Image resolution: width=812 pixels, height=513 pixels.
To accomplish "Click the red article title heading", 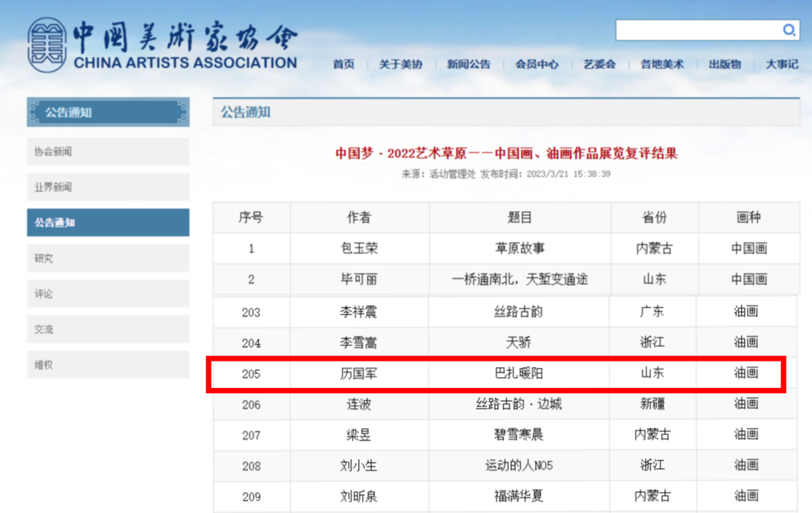I will 506,153.
